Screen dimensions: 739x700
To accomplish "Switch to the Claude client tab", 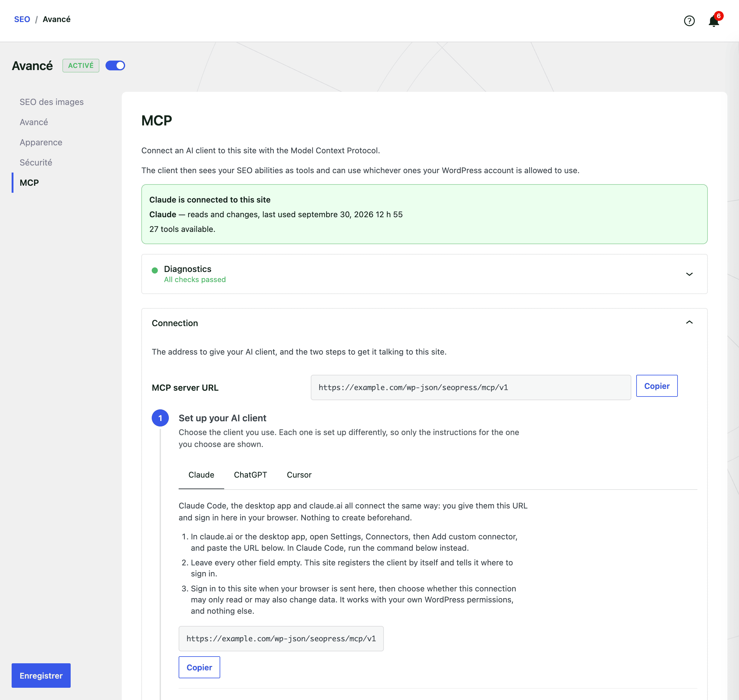I will 201,475.
